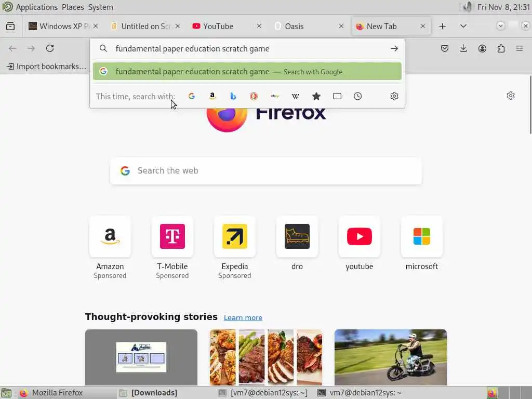
Task: Select the Search with Google suggestion
Action: 247,72
